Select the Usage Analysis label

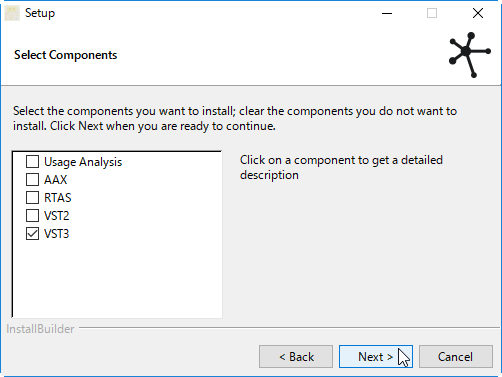click(83, 162)
